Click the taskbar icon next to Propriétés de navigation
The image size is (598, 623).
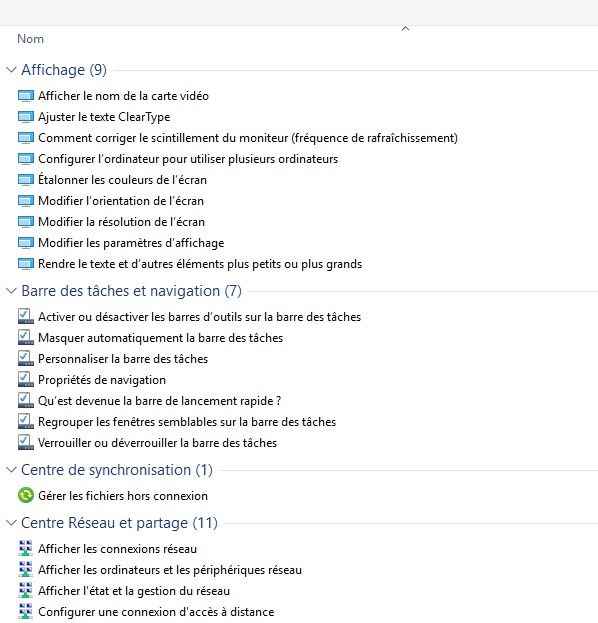tap(26, 380)
